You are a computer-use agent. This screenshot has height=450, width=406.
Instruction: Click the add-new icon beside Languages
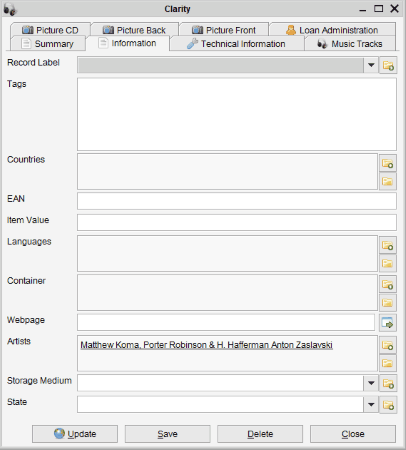388,245
